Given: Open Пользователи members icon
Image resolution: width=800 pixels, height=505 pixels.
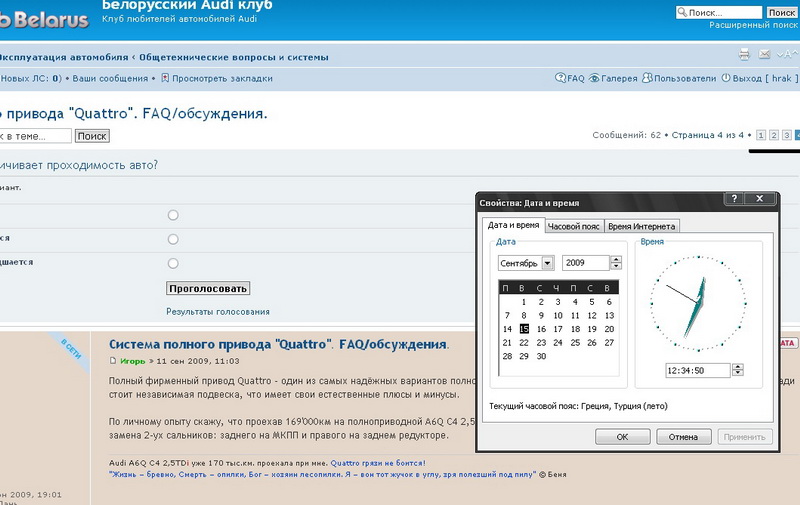Looking at the screenshot, I should coord(647,78).
